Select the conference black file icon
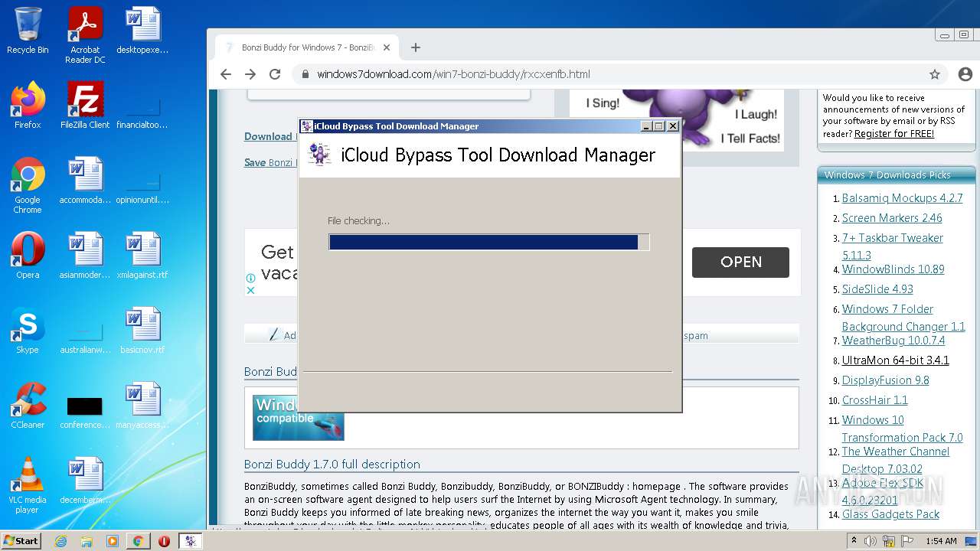The height and width of the screenshot is (551, 980). click(85, 412)
